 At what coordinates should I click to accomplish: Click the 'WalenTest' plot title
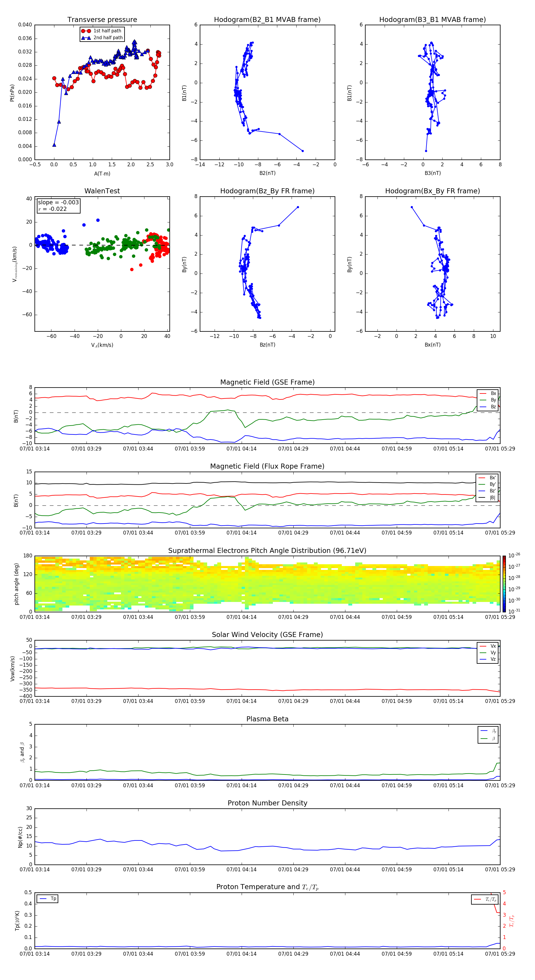102,191
